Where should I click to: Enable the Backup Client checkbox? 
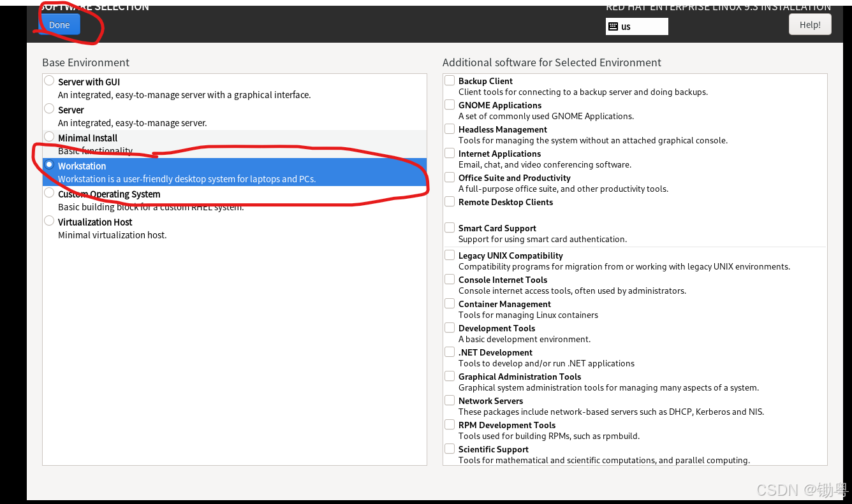tap(450, 80)
